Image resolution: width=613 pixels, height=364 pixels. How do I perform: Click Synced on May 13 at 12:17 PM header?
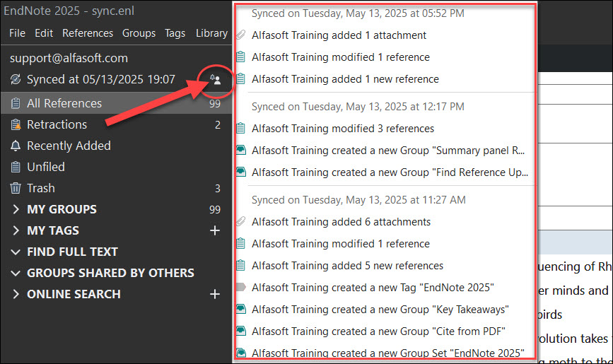(x=358, y=106)
